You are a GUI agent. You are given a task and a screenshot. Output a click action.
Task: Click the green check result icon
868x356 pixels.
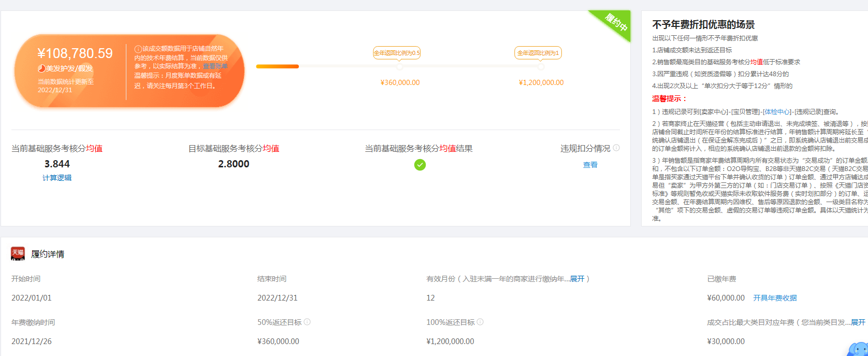(420, 165)
